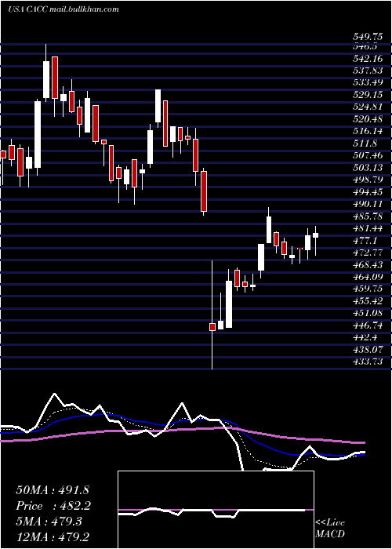Image resolution: width=392 pixels, height=549 pixels.
Task: Click the 507.46 price label
Action: coord(367,155)
